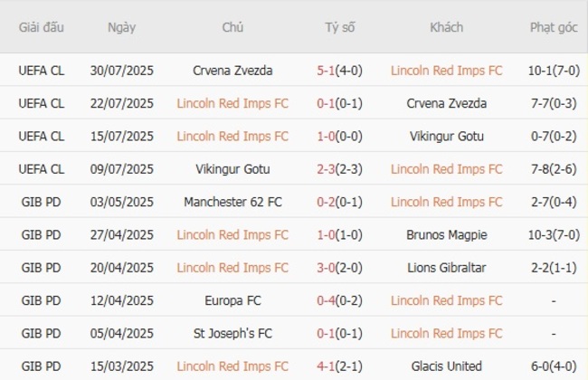Open the 2-3 match score
588x380 pixels.
[327, 168]
